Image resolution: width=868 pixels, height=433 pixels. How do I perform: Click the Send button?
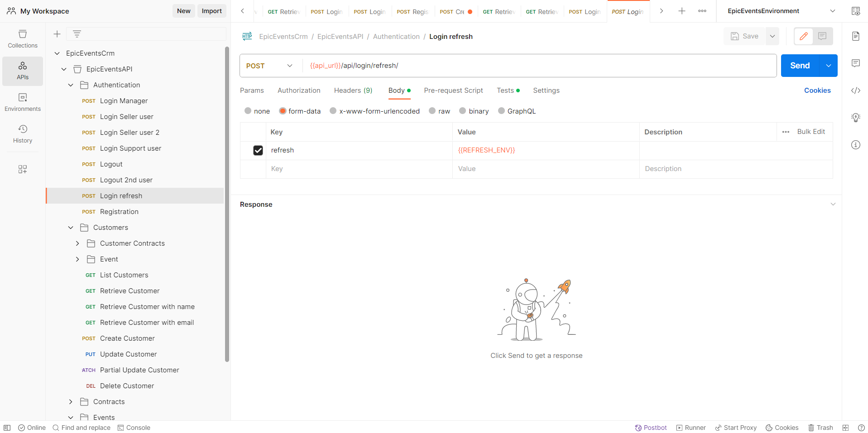(x=800, y=66)
